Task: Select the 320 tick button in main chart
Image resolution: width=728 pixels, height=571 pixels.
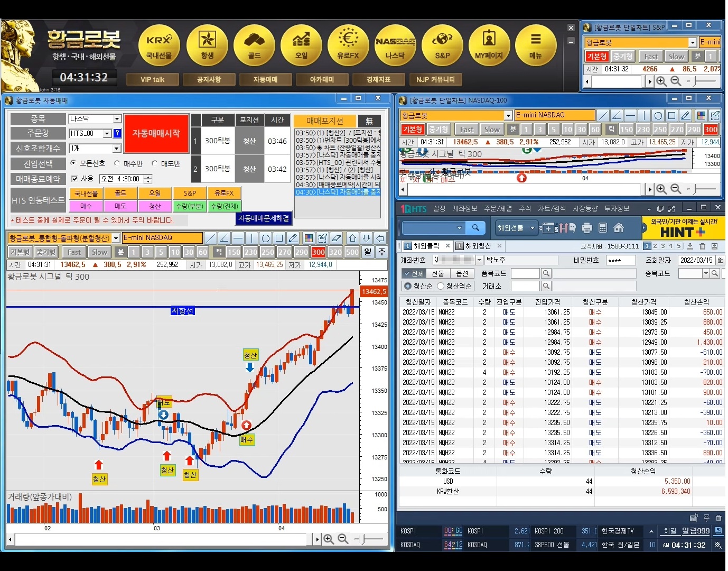Action: click(335, 252)
